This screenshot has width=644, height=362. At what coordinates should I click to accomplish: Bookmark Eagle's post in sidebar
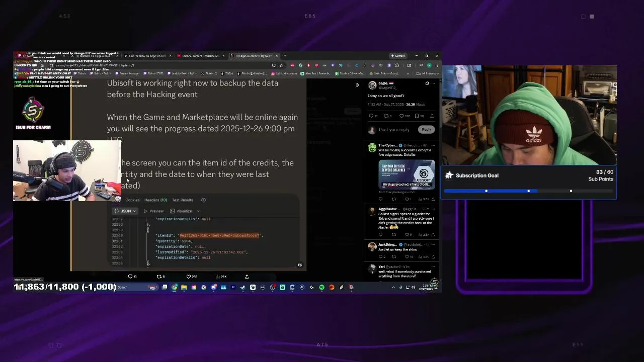pyautogui.click(x=417, y=116)
